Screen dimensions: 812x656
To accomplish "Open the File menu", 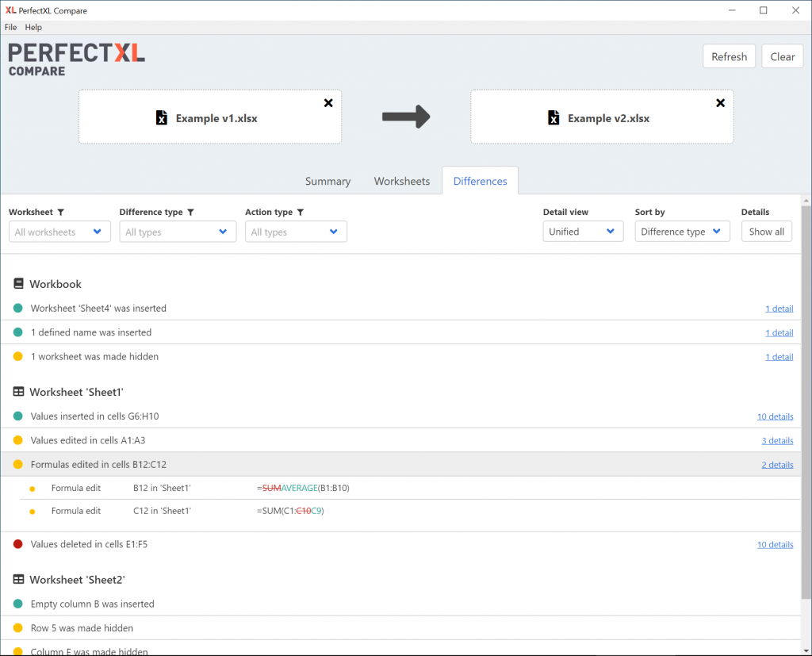I will pyautogui.click(x=10, y=28).
